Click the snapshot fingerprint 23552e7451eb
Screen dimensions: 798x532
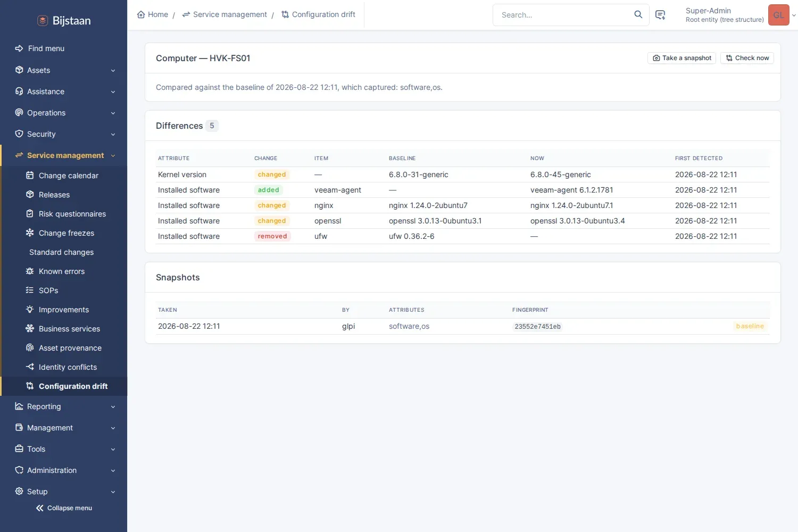[x=537, y=327]
